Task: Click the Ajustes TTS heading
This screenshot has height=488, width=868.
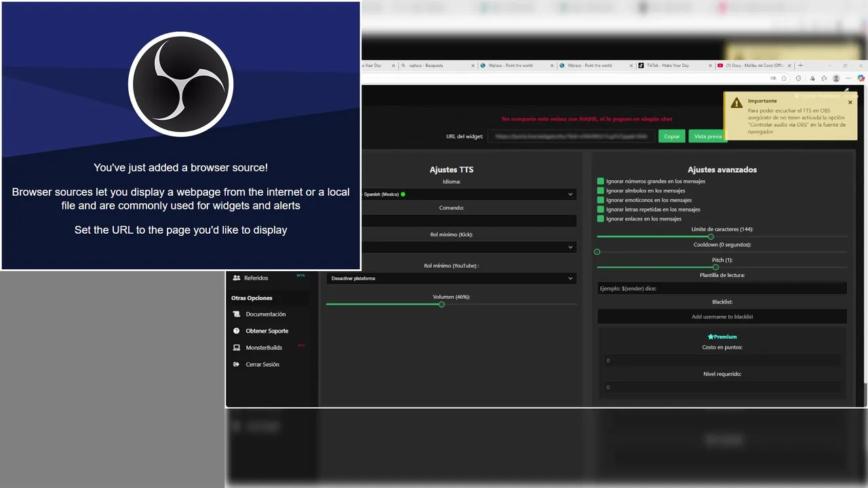Action: click(x=452, y=169)
